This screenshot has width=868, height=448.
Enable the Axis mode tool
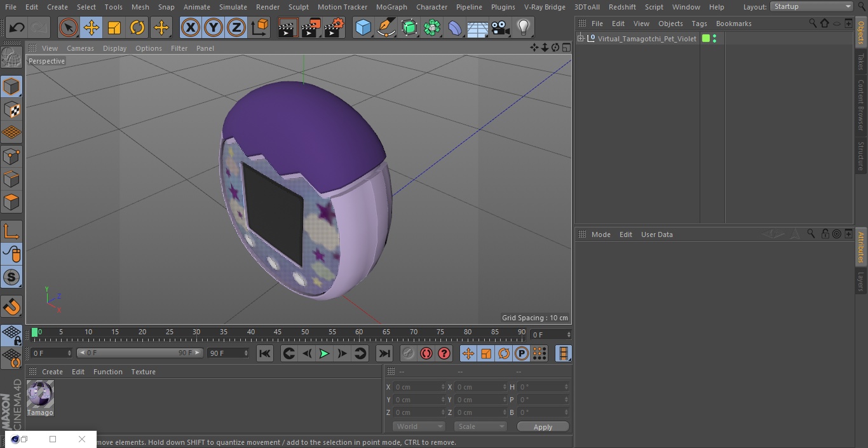tap(11, 231)
